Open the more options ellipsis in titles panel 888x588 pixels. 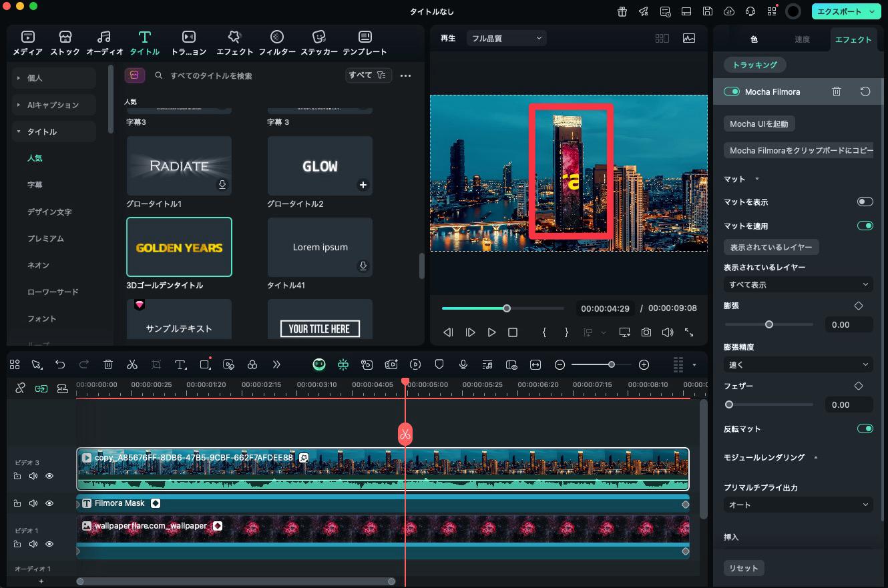tap(405, 75)
